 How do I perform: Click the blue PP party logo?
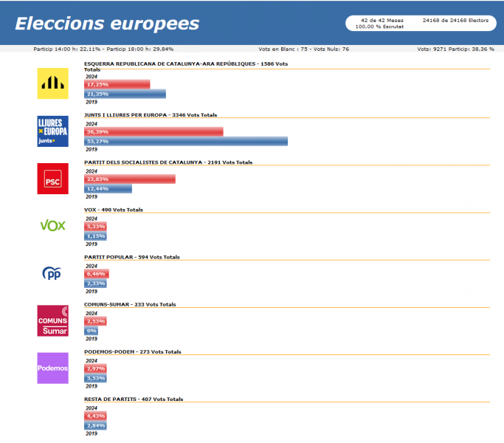click(52, 273)
